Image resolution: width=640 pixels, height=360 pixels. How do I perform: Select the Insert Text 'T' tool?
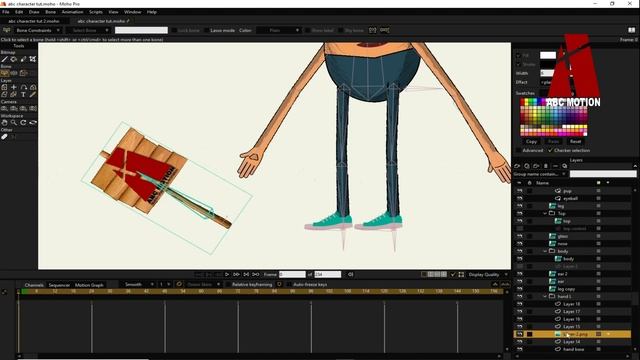23,95
